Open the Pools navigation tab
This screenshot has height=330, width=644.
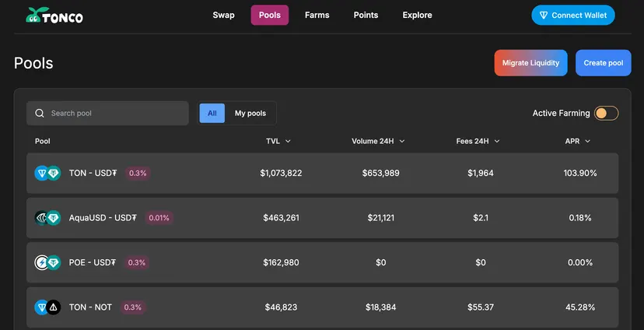coord(270,16)
